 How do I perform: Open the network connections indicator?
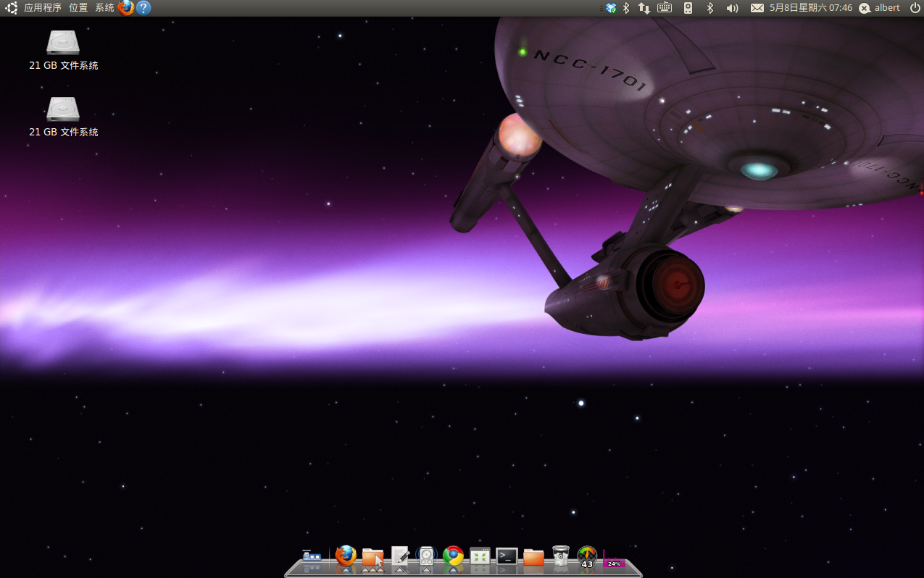(644, 8)
